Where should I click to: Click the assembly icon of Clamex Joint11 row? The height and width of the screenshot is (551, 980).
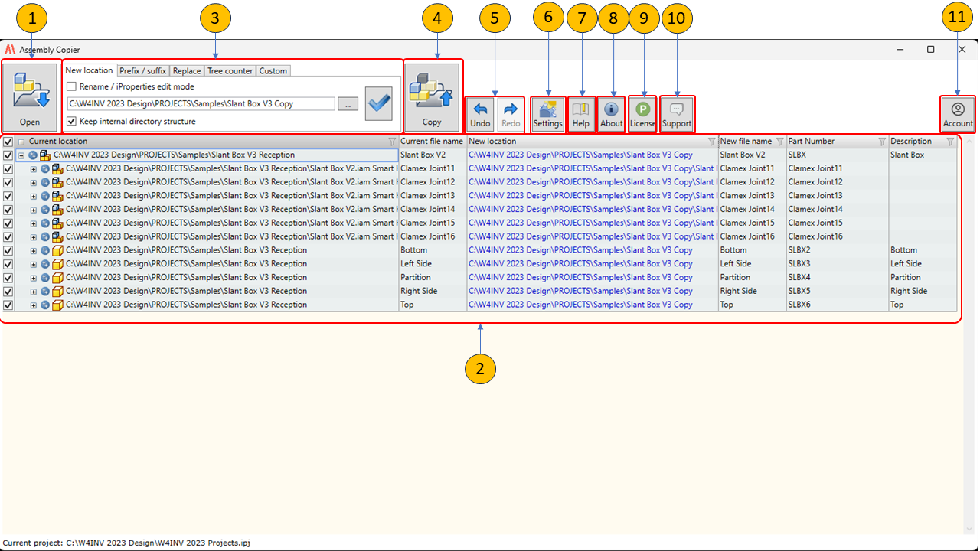[x=57, y=168]
